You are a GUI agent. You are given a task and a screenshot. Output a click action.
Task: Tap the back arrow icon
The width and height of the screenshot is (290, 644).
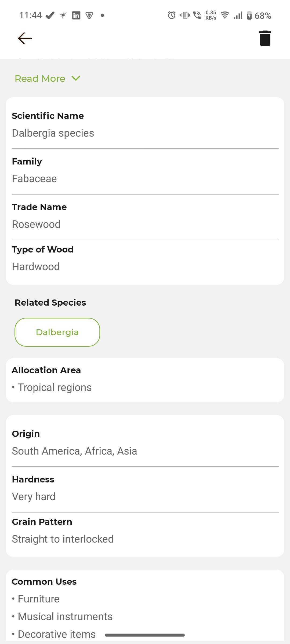point(25,38)
